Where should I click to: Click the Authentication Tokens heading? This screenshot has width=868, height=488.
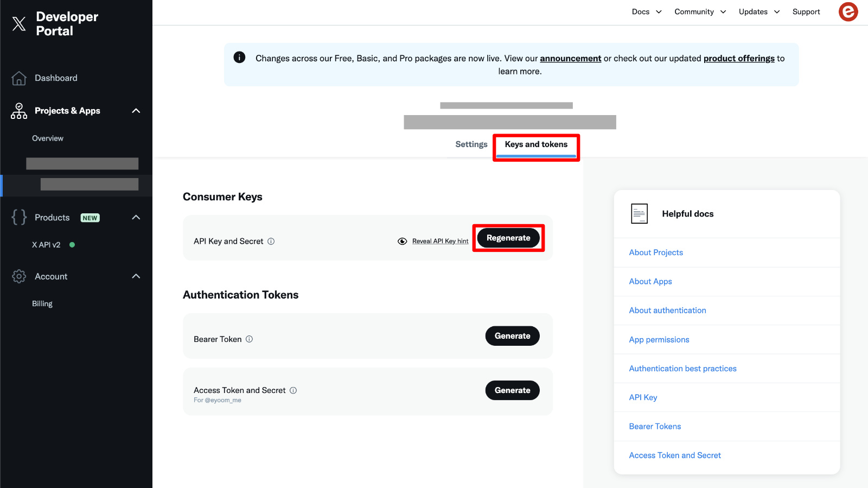click(240, 295)
